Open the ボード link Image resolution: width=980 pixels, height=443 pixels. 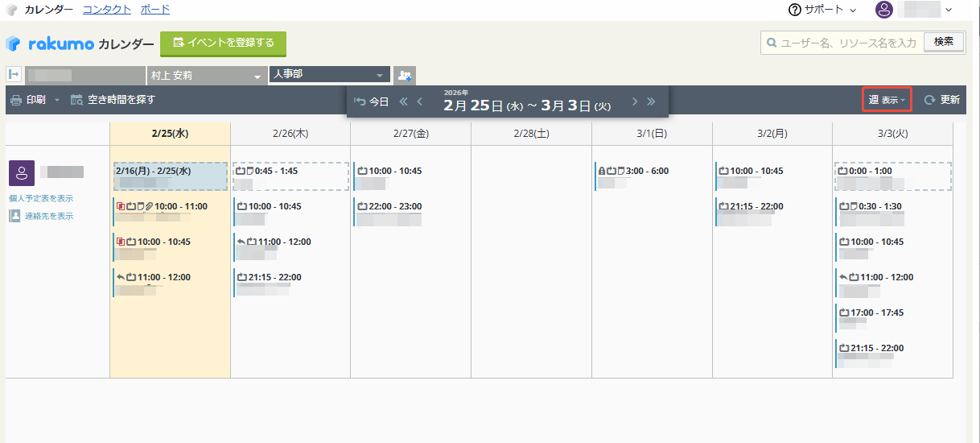click(155, 10)
